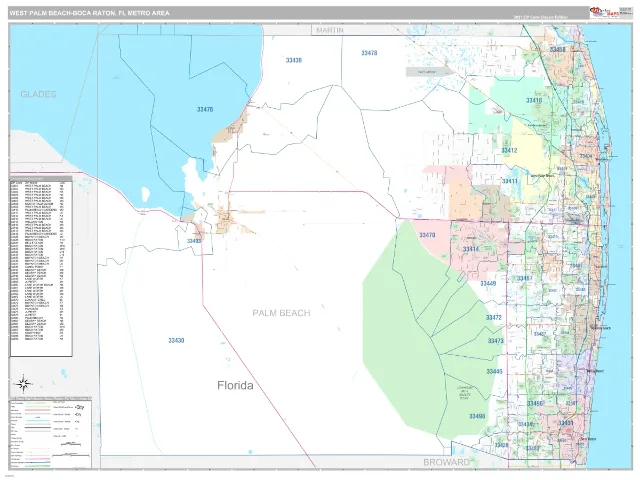Click the MARTIN county label
This screenshot has width=640, height=480.
click(330, 30)
